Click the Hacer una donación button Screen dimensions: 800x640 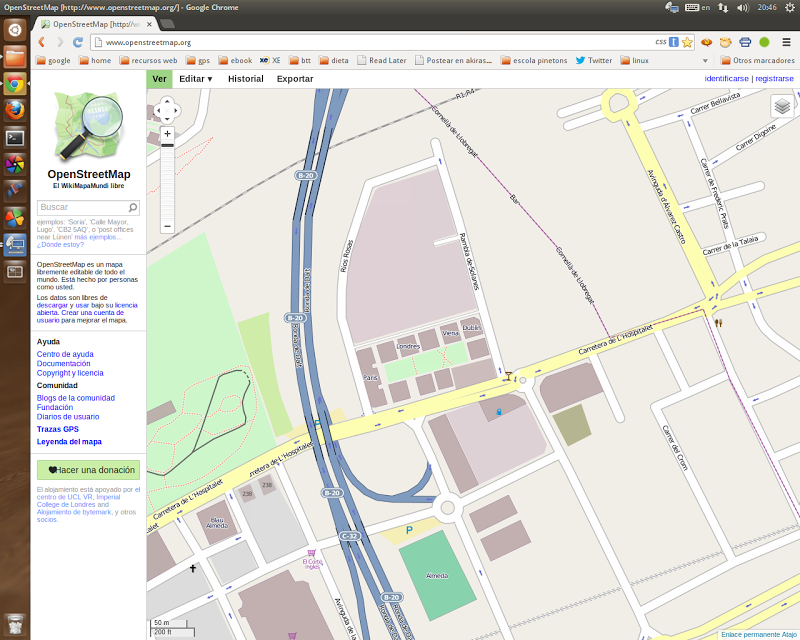(x=88, y=470)
